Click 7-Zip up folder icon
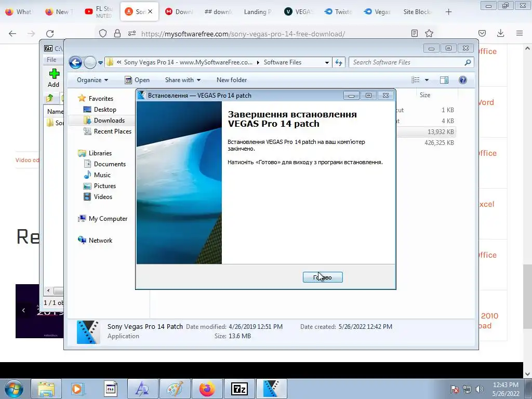This screenshot has width=532, height=399. tap(49, 98)
